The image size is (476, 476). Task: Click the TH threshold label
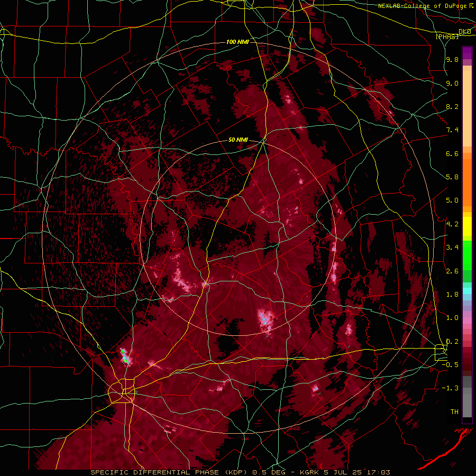(x=454, y=412)
